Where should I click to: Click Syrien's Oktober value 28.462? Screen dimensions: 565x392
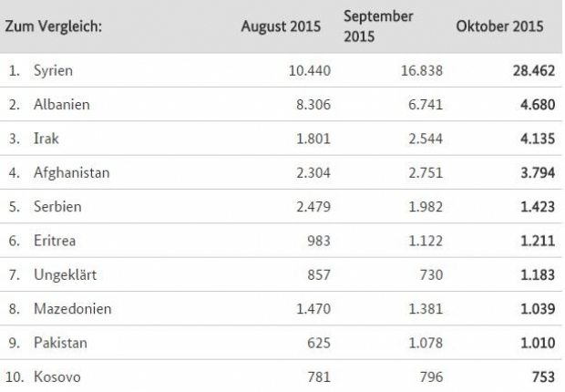point(532,69)
